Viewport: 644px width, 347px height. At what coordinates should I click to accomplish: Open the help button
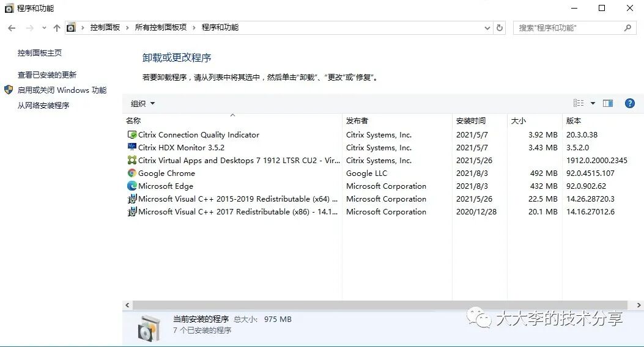click(629, 103)
